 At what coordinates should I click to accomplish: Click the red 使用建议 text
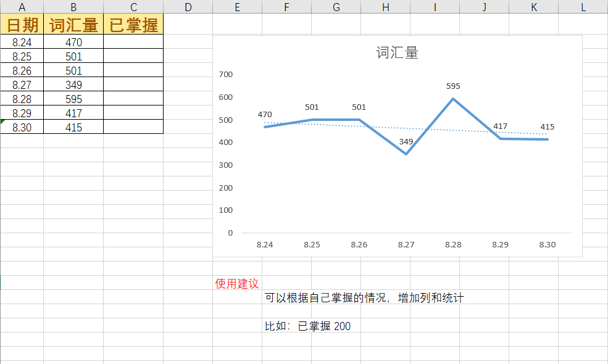pos(236,284)
